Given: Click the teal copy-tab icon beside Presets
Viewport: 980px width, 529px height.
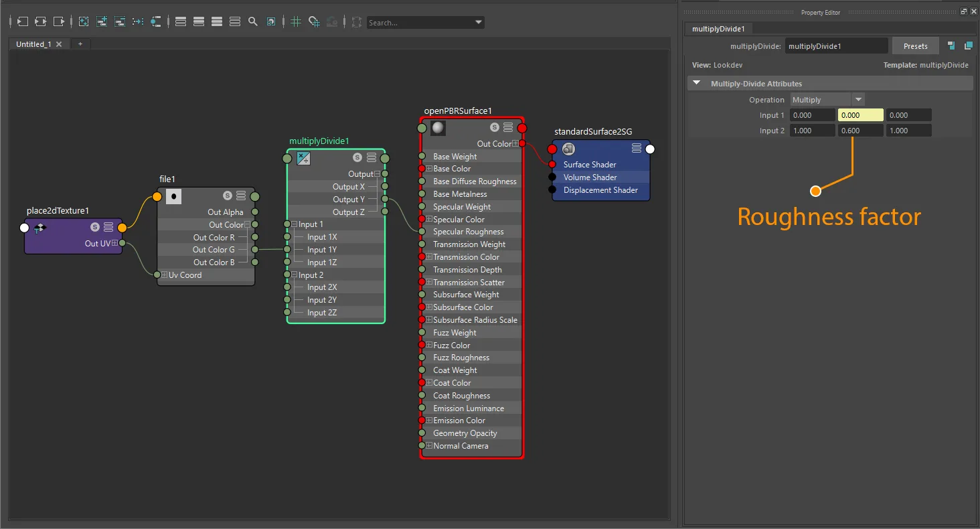Looking at the screenshot, I should point(951,46).
